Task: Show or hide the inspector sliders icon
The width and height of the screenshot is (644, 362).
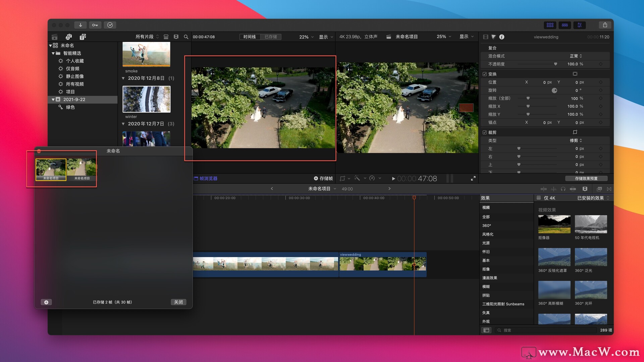Action: pyautogui.click(x=580, y=25)
